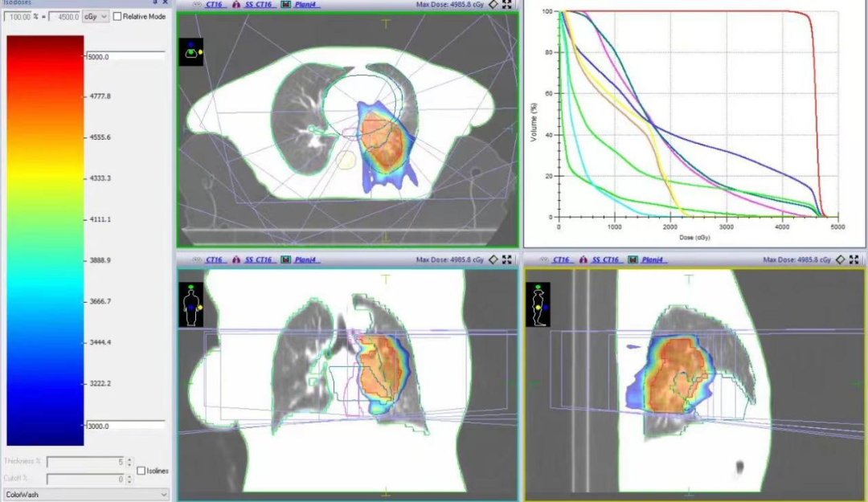Image resolution: width=868 pixels, height=502 pixels.
Task: Click the eye image icon in axial view header
Action: tap(197, 5)
